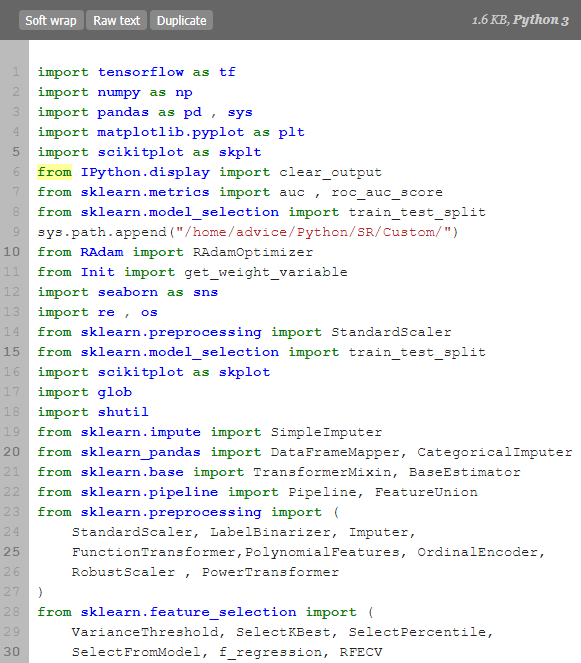The height and width of the screenshot is (663, 581).
Task: Click 'tensorflow' on line 1
Action: click(141, 72)
